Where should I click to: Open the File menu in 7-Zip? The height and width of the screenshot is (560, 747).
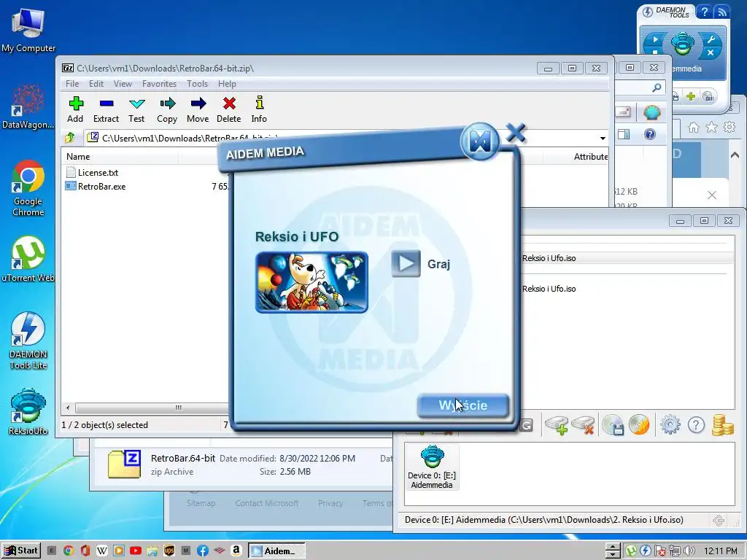tap(72, 84)
